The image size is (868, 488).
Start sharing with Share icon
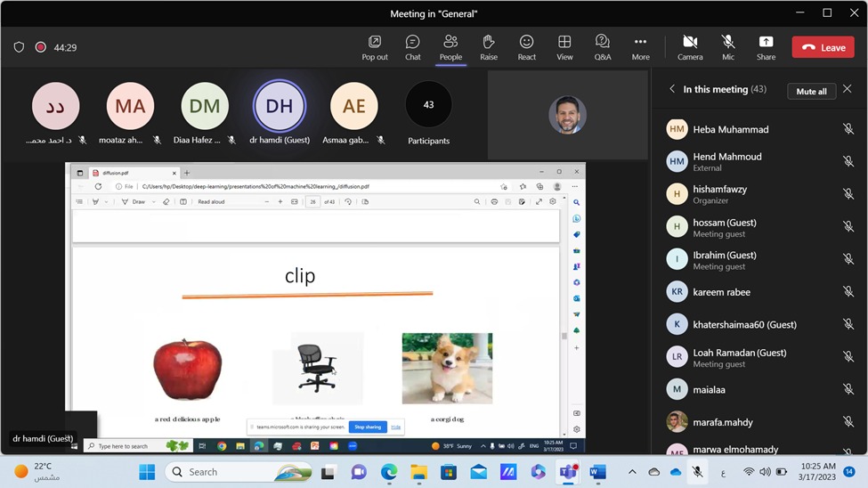(x=766, y=47)
